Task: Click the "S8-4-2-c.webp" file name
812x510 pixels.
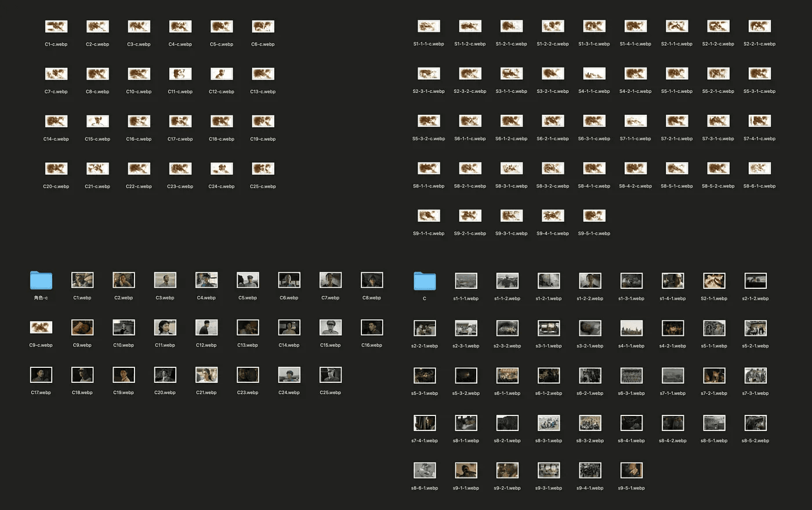Action: click(635, 186)
